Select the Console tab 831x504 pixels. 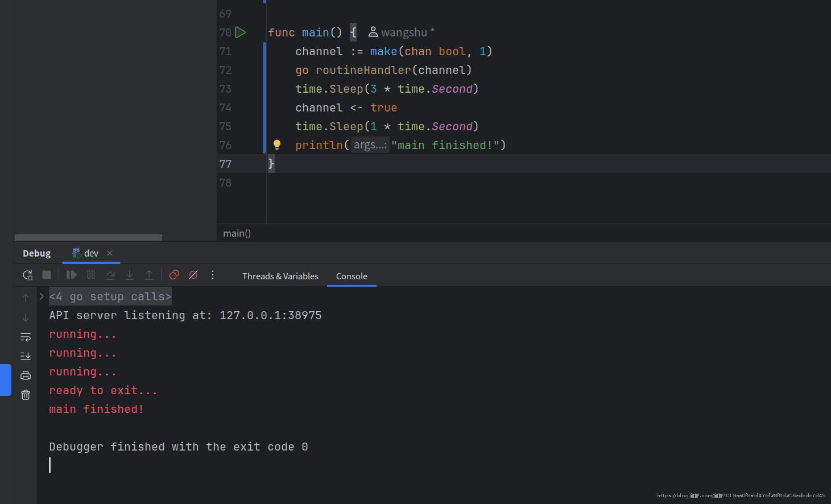352,276
